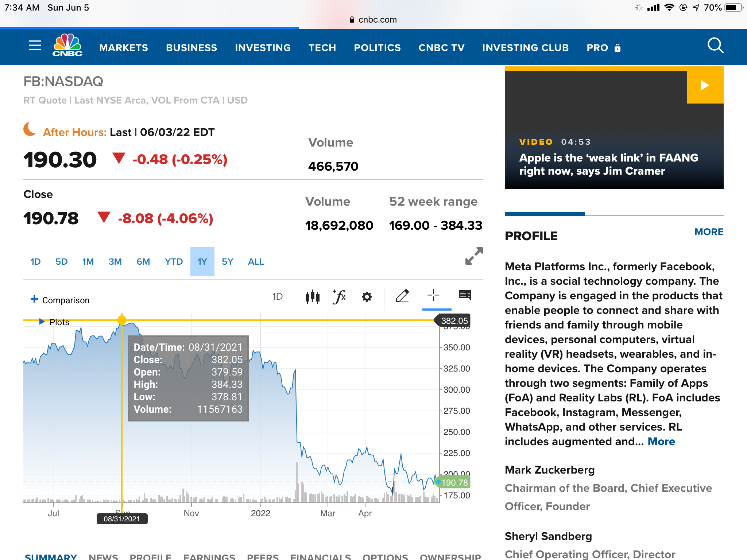
Task: Play the Apple FAANG video
Action: click(705, 85)
